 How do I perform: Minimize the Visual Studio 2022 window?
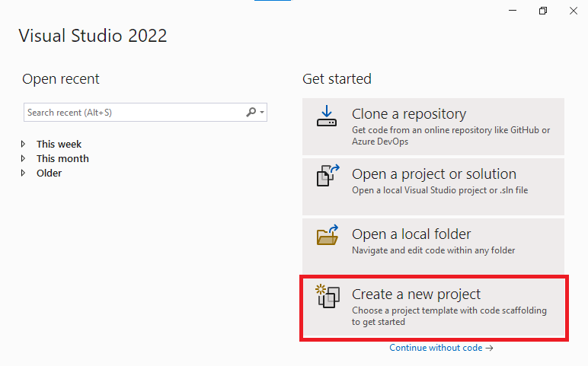click(513, 11)
